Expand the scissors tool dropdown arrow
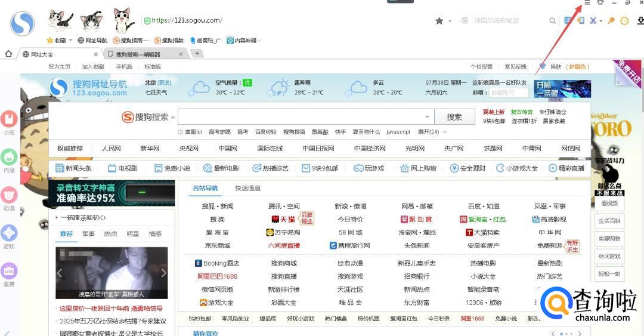 [x=601, y=20]
